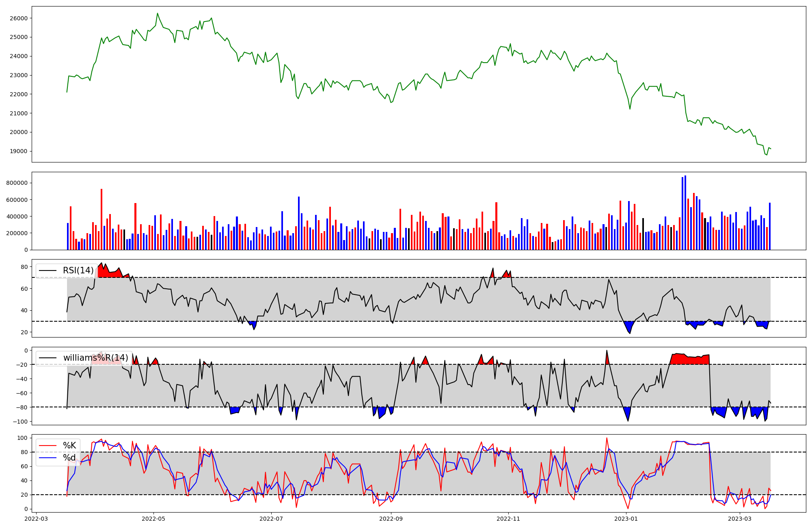Click the highest peak of green price line
Viewport: 812px width, 528px height.
[x=158, y=13]
